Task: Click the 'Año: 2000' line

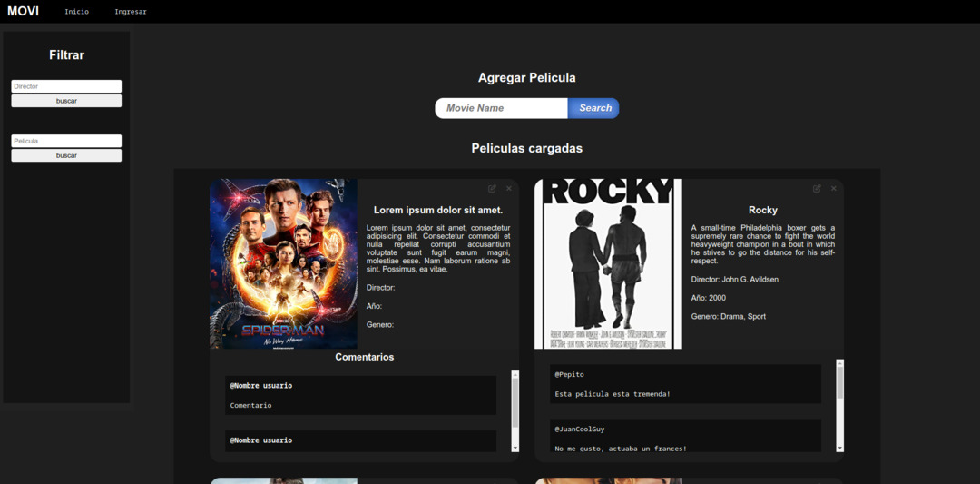Action: (709, 298)
